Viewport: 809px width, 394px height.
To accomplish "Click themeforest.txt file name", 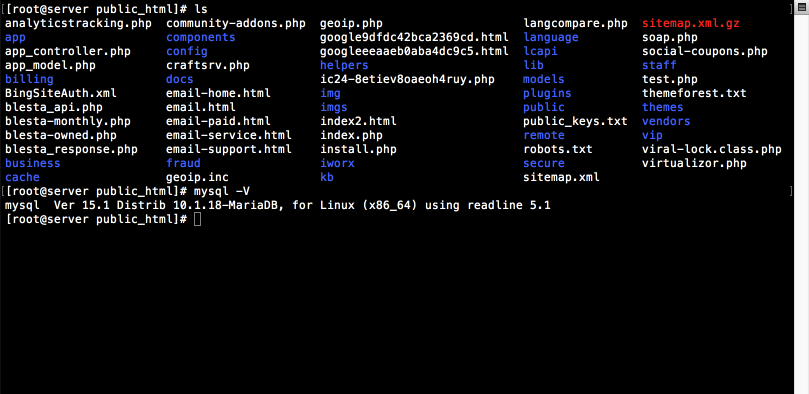I will click(x=694, y=93).
